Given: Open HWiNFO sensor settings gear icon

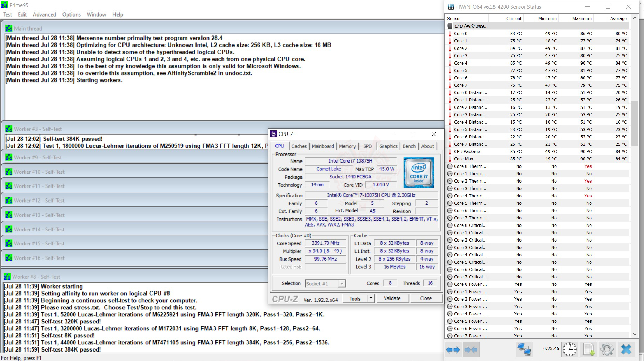Looking at the screenshot, I should [607, 350].
